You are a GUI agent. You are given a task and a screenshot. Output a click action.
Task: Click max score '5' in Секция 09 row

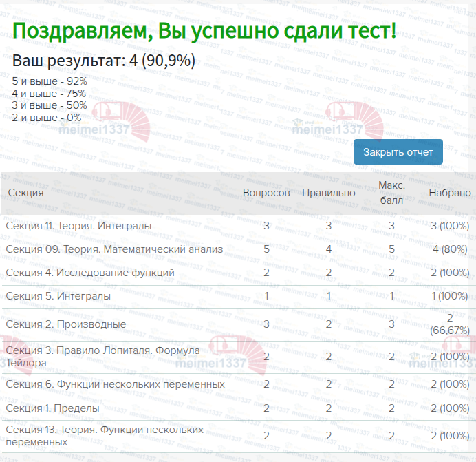coord(391,249)
